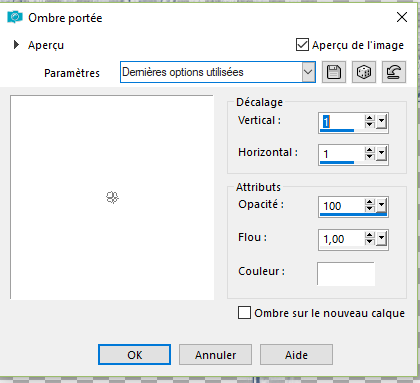Enable Ombre sur le nouveau calque checkbox
420x383 pixels.
coord(244,313)
